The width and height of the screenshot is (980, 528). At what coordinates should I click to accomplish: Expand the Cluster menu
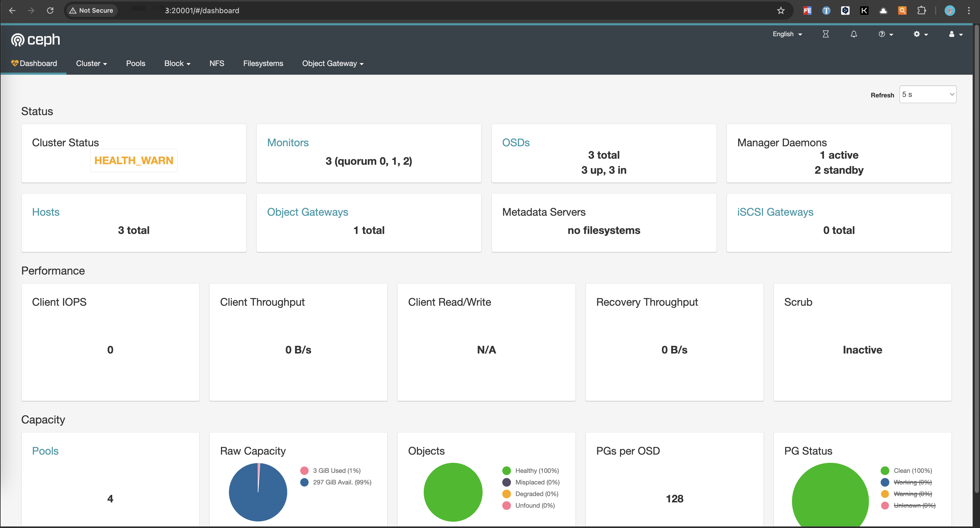pyautogui.click(x=91, y=64)
